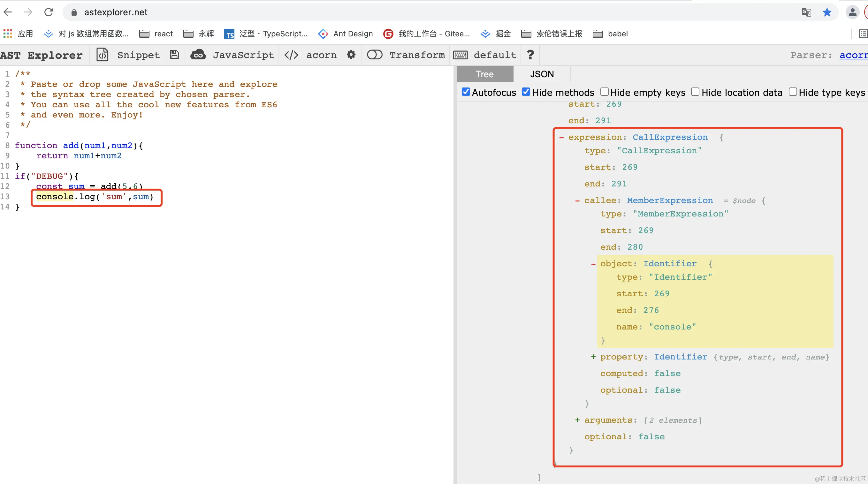Enable Hide location data checkbox
Screen dimensions: 868x484
coord(695,92)
